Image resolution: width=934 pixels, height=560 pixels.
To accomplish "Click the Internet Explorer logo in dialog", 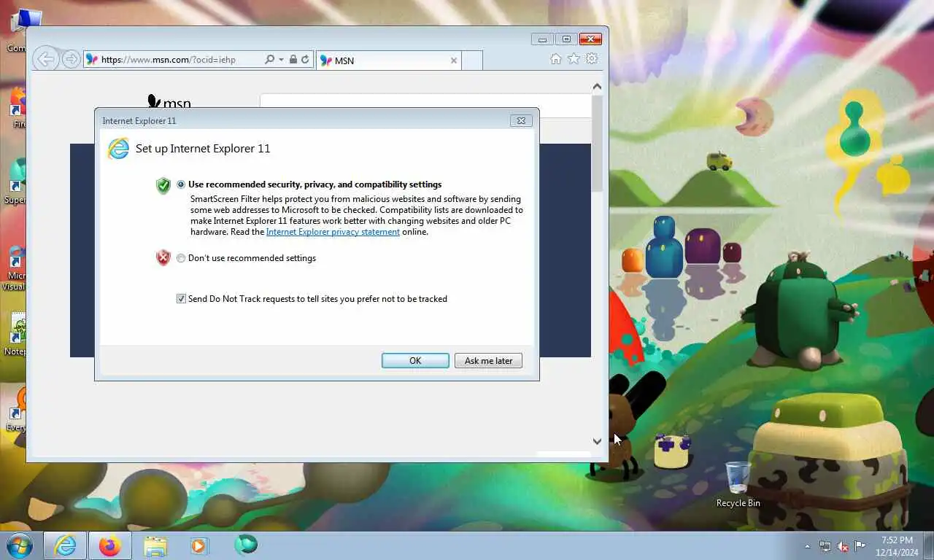I will click(x=118, y=149).
